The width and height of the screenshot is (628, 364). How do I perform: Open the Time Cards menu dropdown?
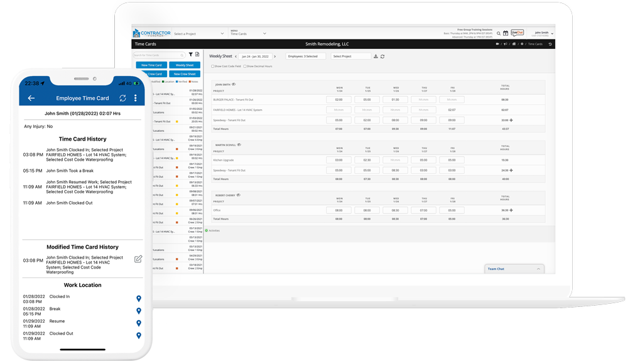click(248, 34)
